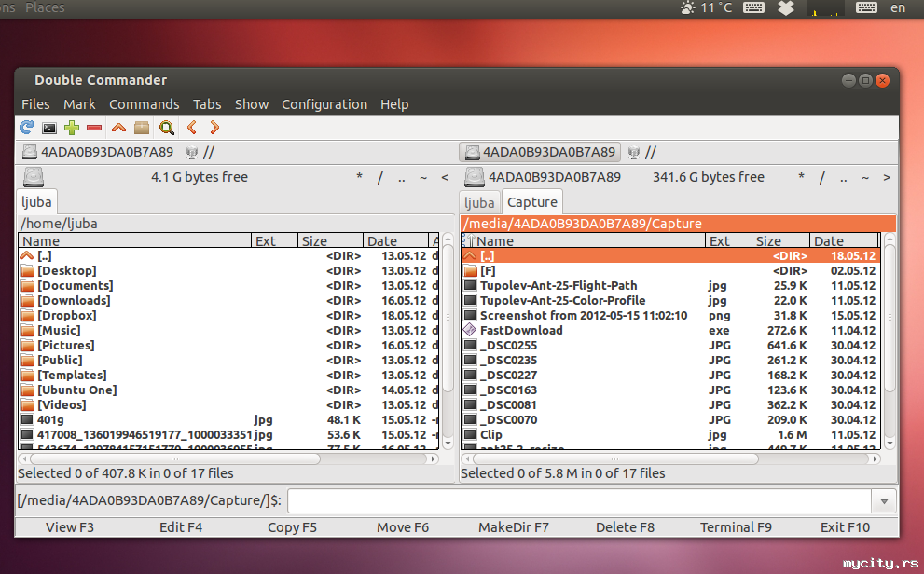Screen dimensions: 924x574
Task: Select left drive button 4ADA0B93DA0B7A89
Action: click(x=98, y=152)
